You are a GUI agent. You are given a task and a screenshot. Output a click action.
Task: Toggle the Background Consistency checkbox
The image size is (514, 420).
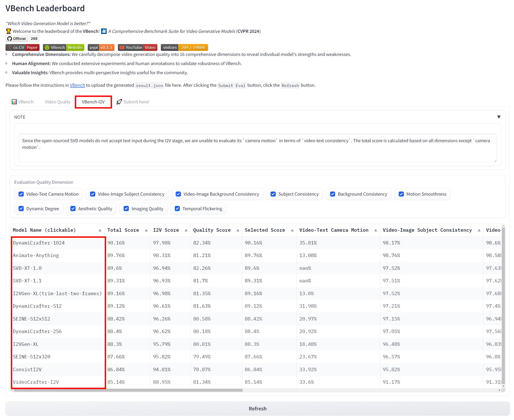tap(333, 194)
